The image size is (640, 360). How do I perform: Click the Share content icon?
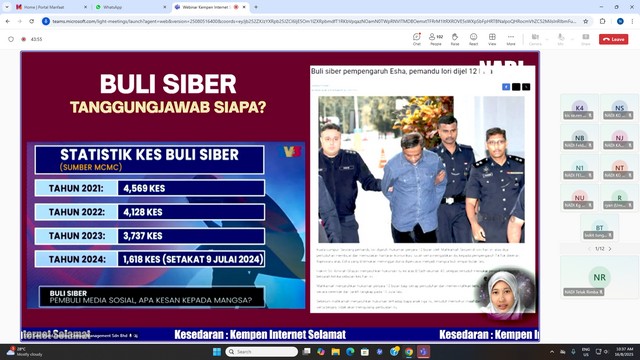[586, 39]
